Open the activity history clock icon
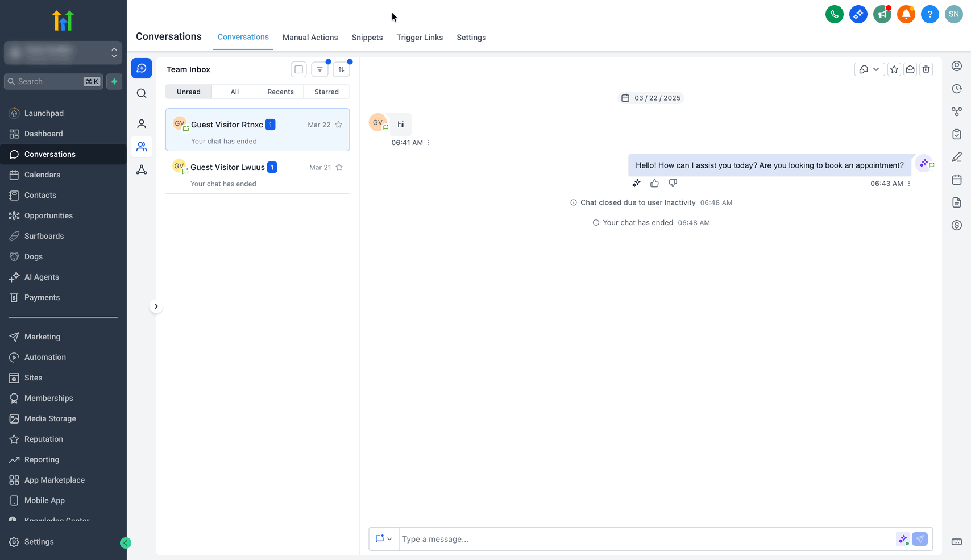971x560 pixels. click(957, 89)
